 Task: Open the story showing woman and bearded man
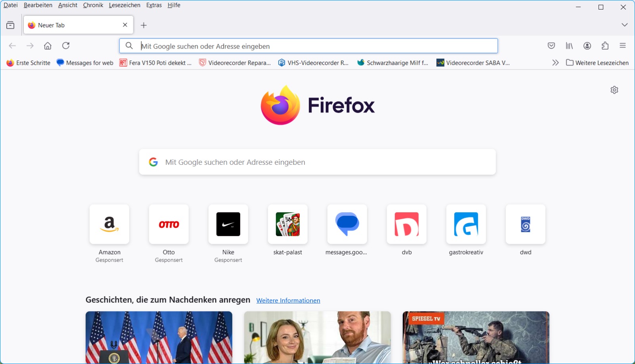(x=317, y=337)
